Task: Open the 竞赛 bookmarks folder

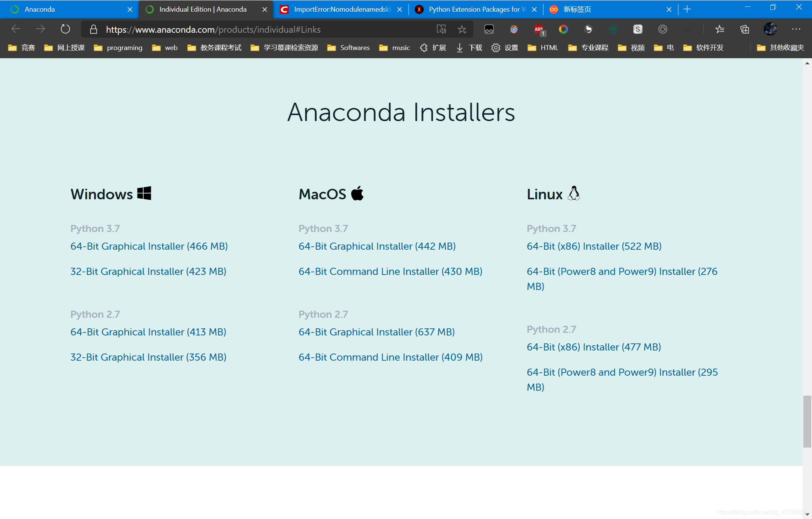Action: tap(22, 48)
